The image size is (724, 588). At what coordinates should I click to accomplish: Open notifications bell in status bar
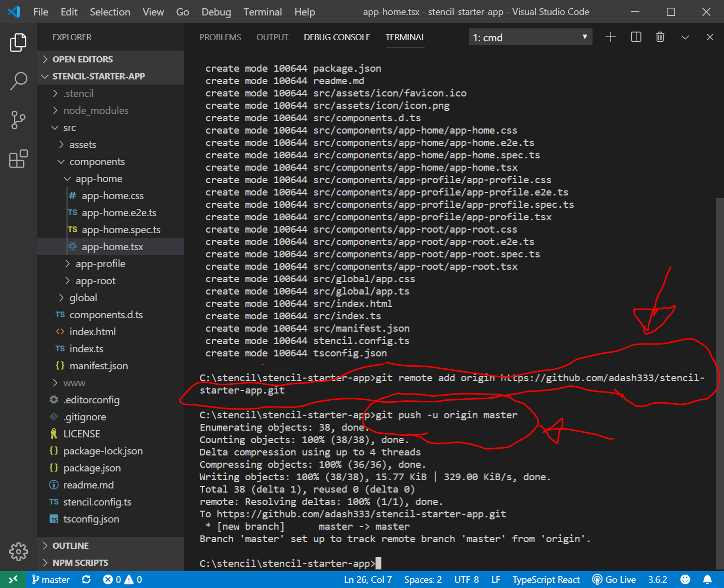pyautogui.click(x=707, y=579)
